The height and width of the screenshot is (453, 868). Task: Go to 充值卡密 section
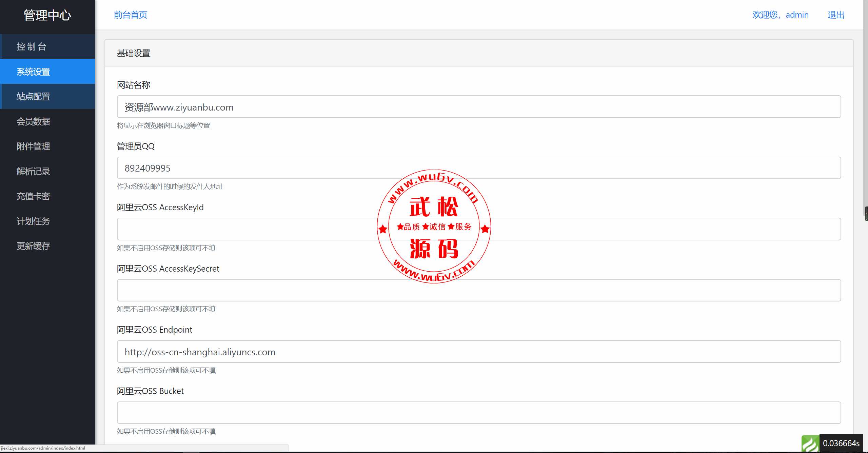coord(47,196)
